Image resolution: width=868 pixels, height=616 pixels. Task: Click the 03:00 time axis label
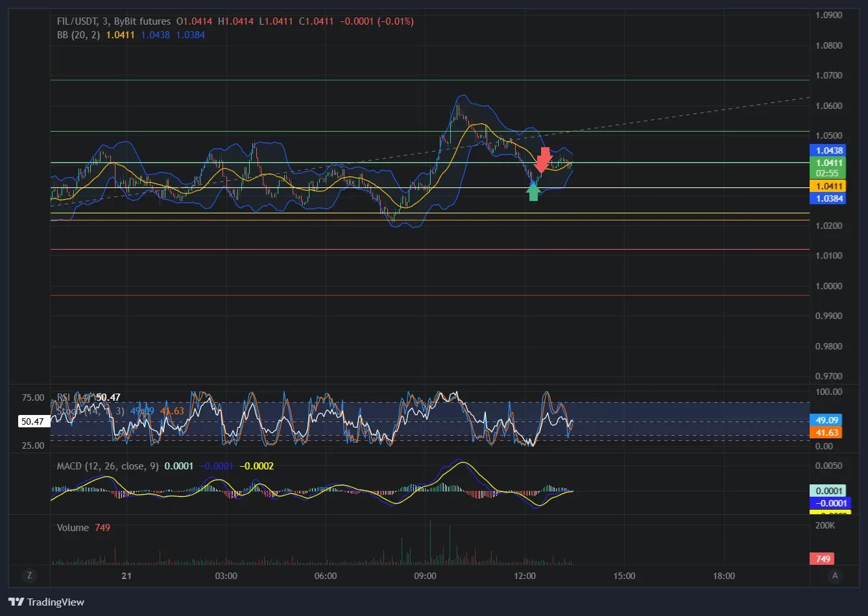point(226,576)
